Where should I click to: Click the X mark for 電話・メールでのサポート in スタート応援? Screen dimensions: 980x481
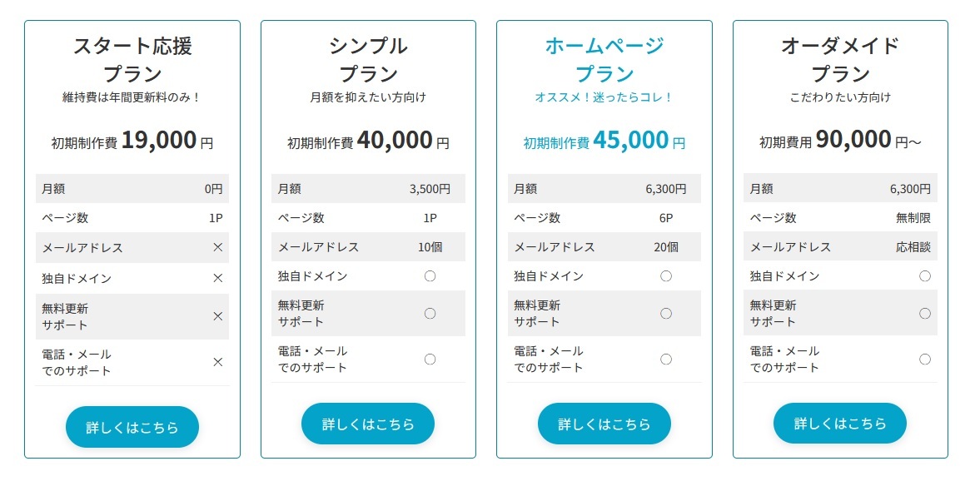tap(217, 362)
